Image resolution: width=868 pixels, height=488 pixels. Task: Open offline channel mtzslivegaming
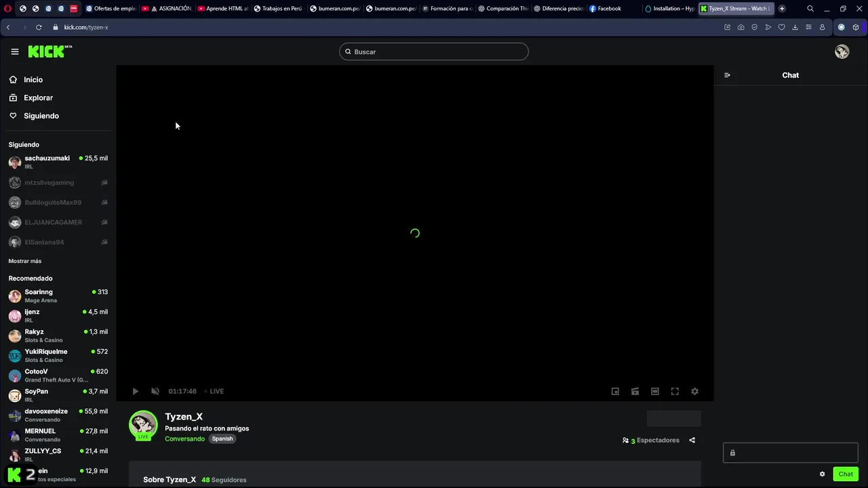pos(58,182)
